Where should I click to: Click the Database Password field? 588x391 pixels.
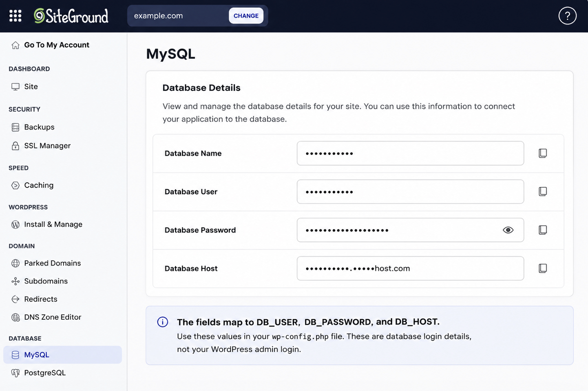point(410,230)
